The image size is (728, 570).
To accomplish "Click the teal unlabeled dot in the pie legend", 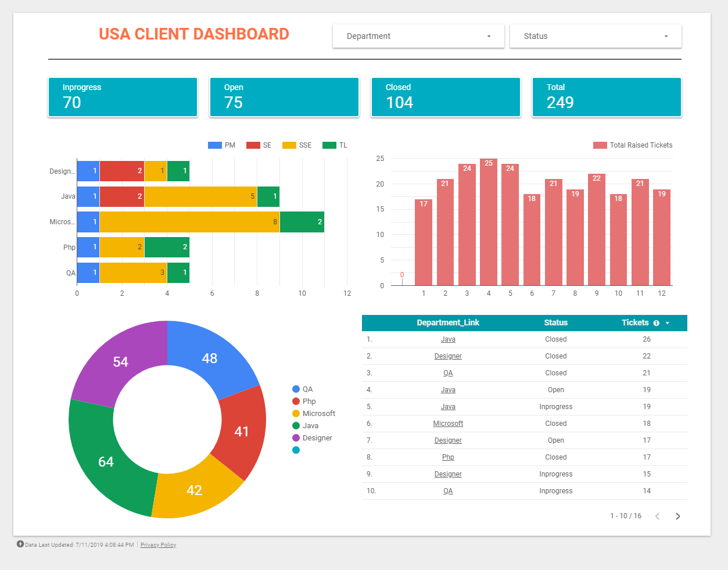I will 296,450.
